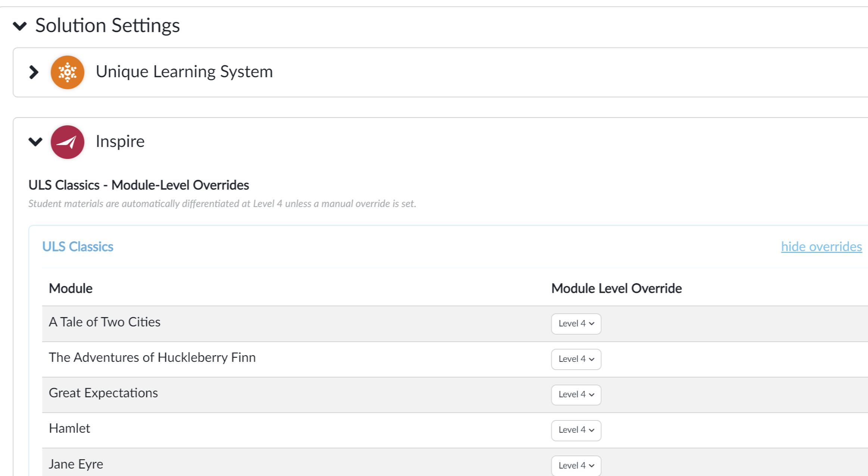Open the ULS Classics heading

(78, 247)
